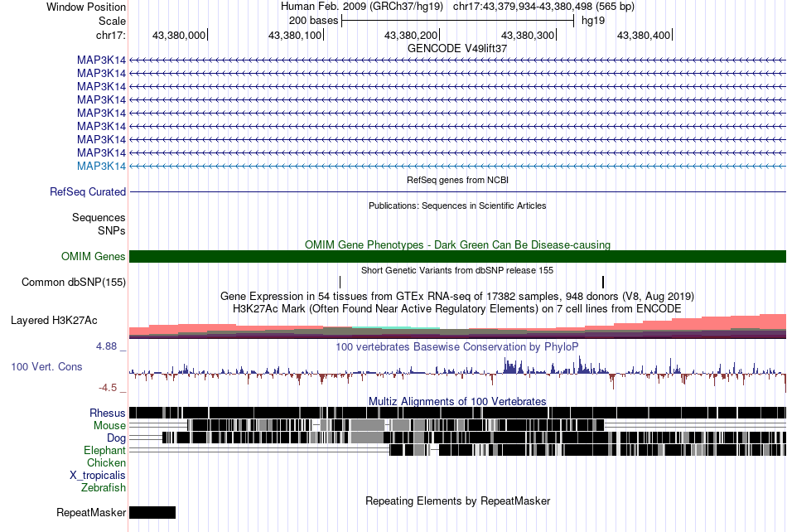Viewport: 787px width, 532px height.
Task: Open Short Genetic Variants from dbSNP title
Action: pyautogui.click(x=457, y=270)
